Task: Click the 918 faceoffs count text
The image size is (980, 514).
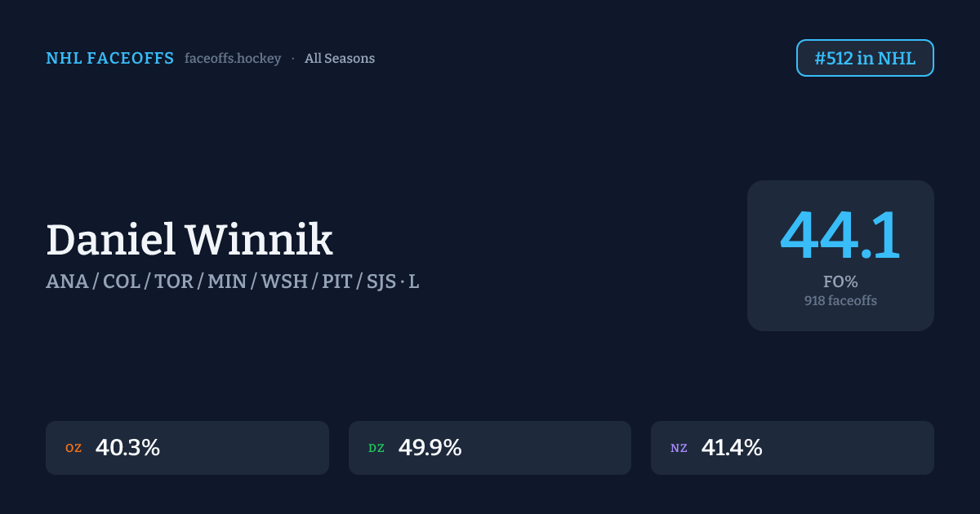Action: [840, 301]
